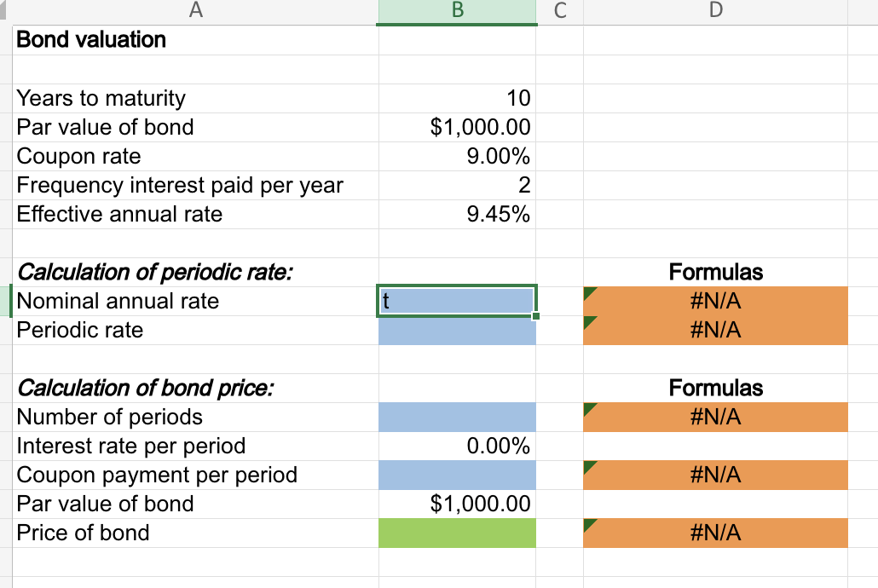The height and width of the screenshot is (588, 878).
Task: Select the blue Number of periods input cell
Action: pyautogui.click(x=457, y=417)
